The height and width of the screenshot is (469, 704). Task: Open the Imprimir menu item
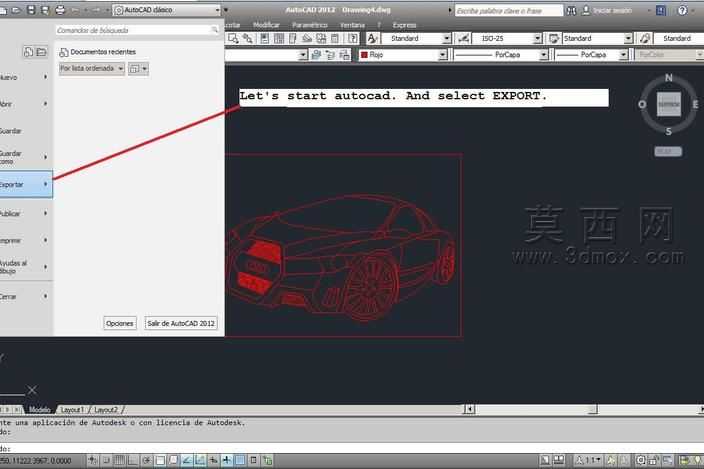point(26,241)
